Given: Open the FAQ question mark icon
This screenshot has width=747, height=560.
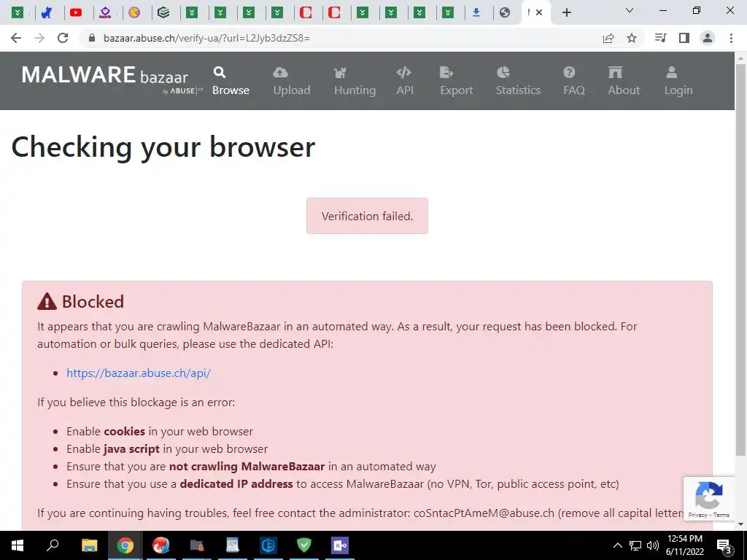Looking at the screenshot, I should (x=569, y=72).
